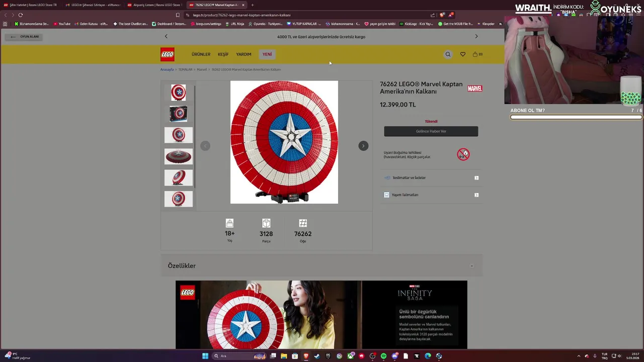Click the OYUN ALANI back link
644x362 pixels.
coord(24,37)
